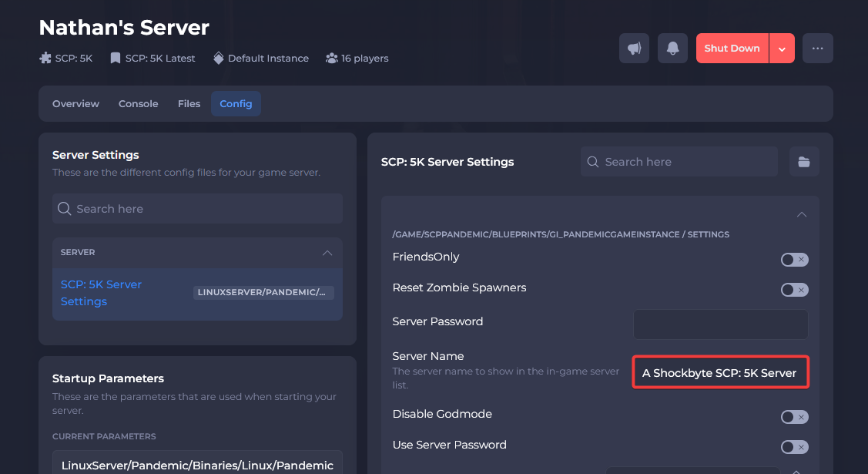The height and width of the screenshot is (474, 868).
Task: Click the Server Name input field
Action: click(721, 373)
